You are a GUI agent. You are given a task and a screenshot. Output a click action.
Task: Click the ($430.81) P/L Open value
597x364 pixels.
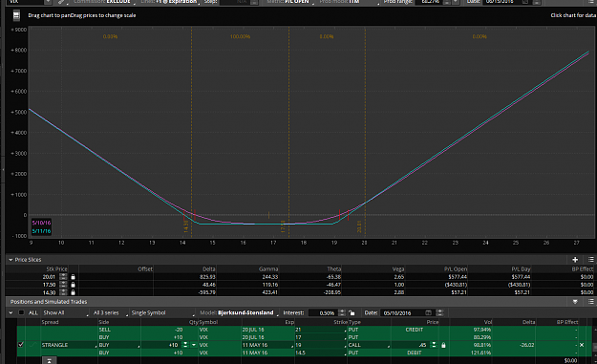(x=456, y=285)
